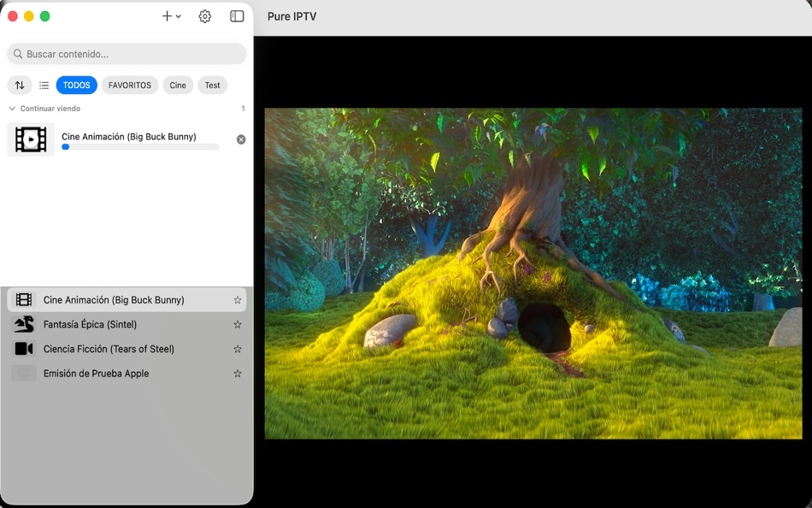Change sort order with the arrows icon

(x=20, y=85)
